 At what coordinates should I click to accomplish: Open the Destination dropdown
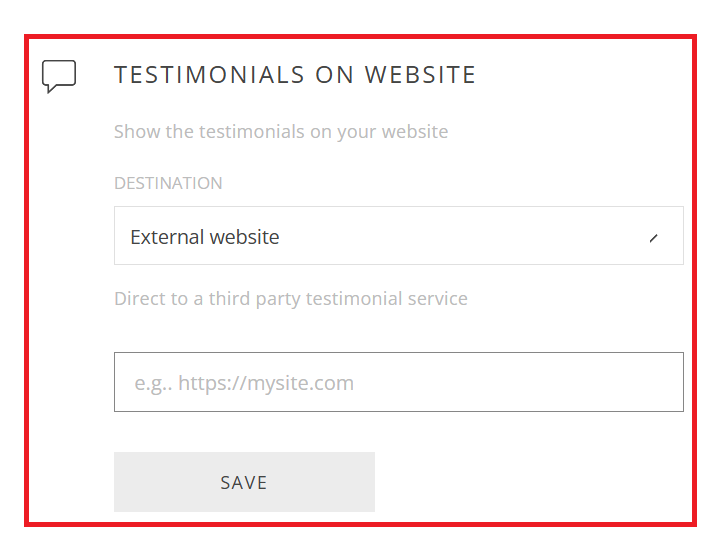(x=399, y=236)
